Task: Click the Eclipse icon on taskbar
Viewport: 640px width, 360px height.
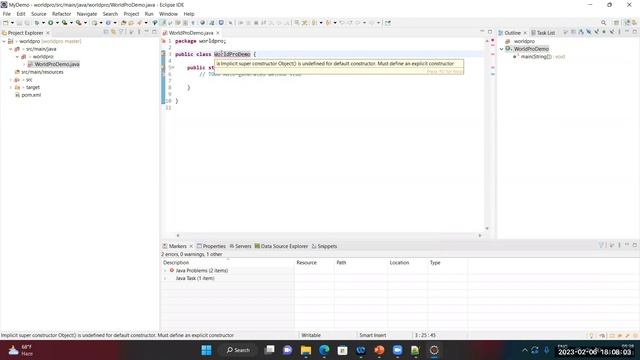Action: pos(434,350)
